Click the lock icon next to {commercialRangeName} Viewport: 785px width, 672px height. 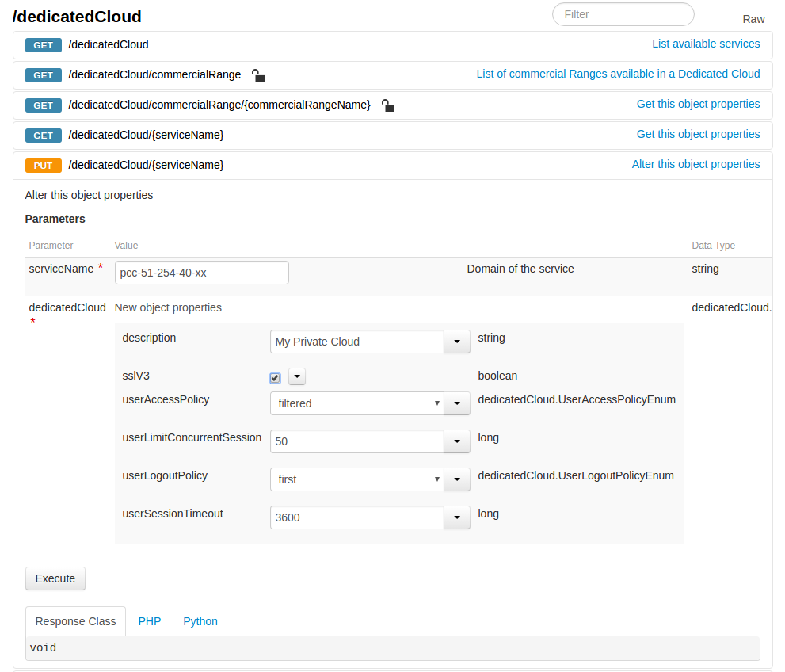pyautogui.click(x=387, y=105)
